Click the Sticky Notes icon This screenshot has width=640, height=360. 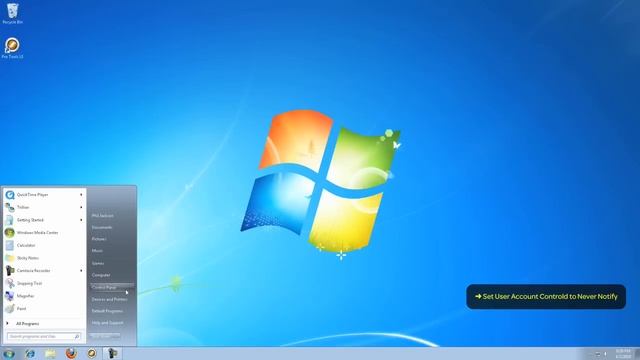click(x=10, y=258)
